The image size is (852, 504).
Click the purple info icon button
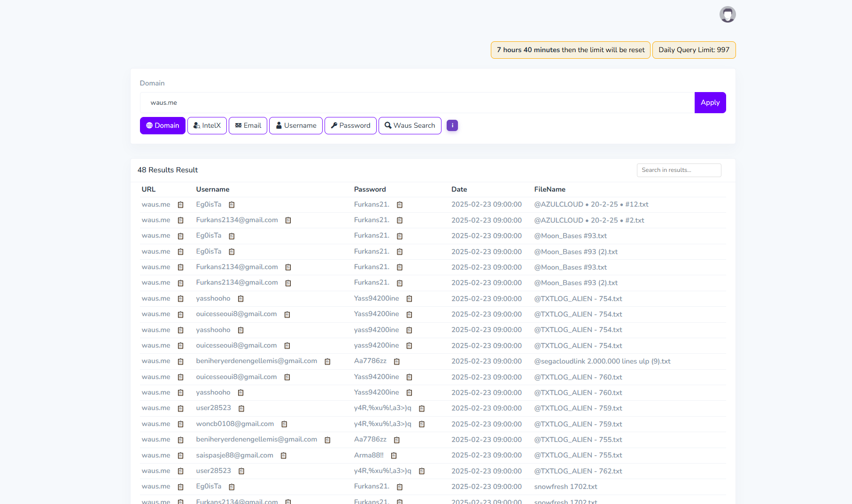tap(452, 125)
